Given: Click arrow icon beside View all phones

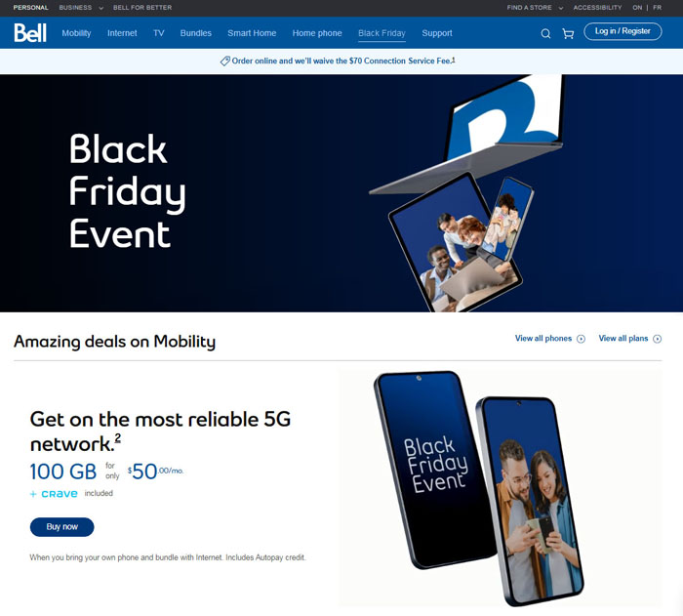Looking at the screenshot, I should tap(582, 339).
